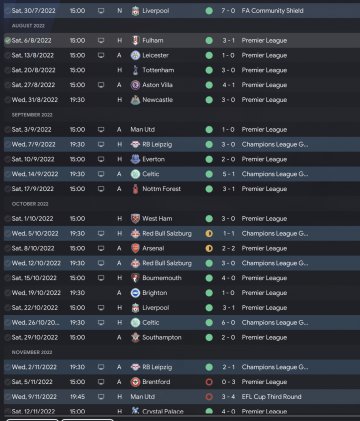The width and height of the screenshot is (360, 421).
Task: Toggle the check circle for Sat 3/9/2022 row
Action: 8,130
